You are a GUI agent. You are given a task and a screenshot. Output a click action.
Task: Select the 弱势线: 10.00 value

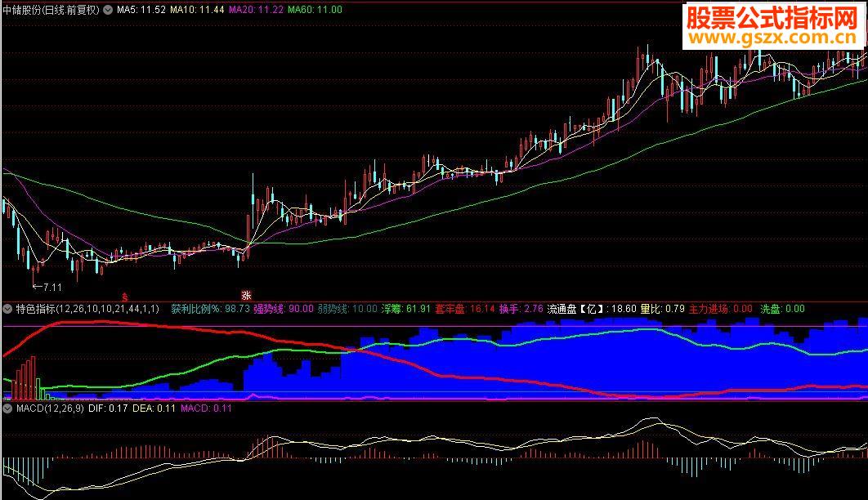pyautogui.click(x=347, y=309)
